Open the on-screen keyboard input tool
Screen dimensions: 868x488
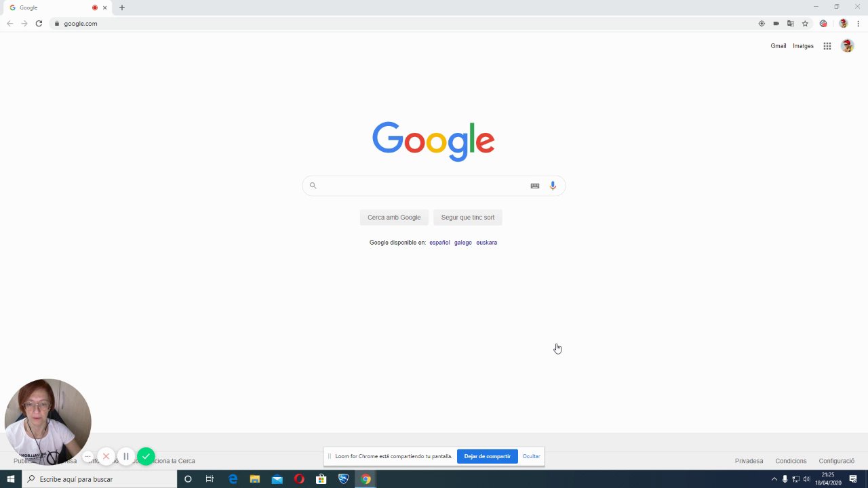535,186
